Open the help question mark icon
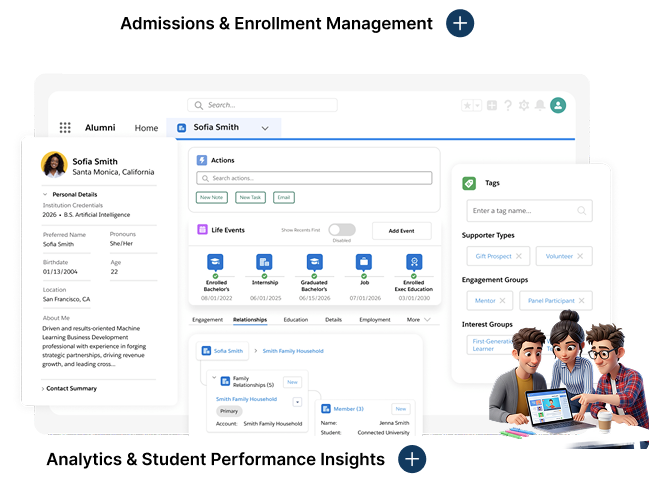The image size is (650, 483). click(x=508, y=105)
